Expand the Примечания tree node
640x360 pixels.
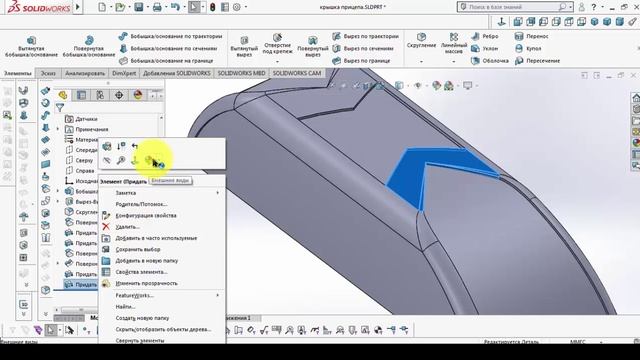point(58,129)
